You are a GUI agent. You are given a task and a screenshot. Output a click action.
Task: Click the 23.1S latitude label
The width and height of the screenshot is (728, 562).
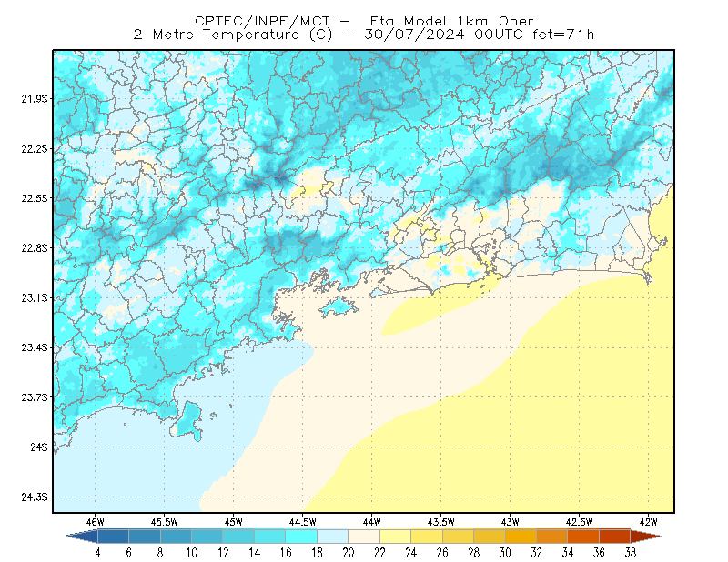[34, 297]
